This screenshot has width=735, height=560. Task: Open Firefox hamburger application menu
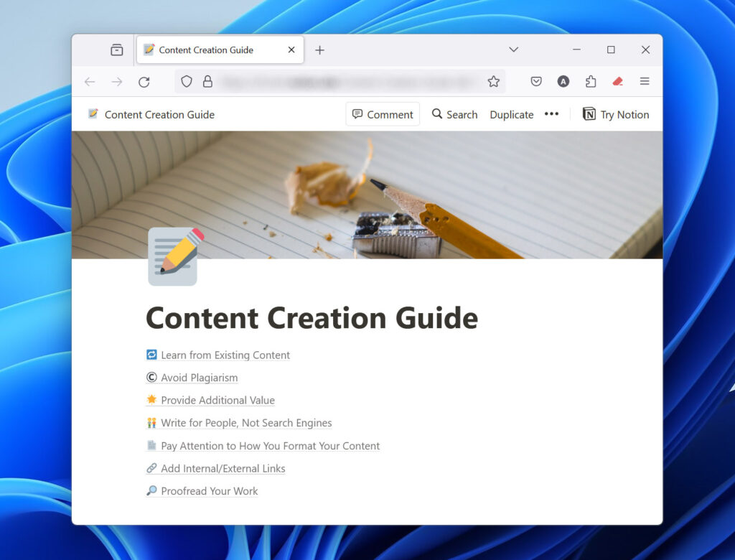pos(645,82)
